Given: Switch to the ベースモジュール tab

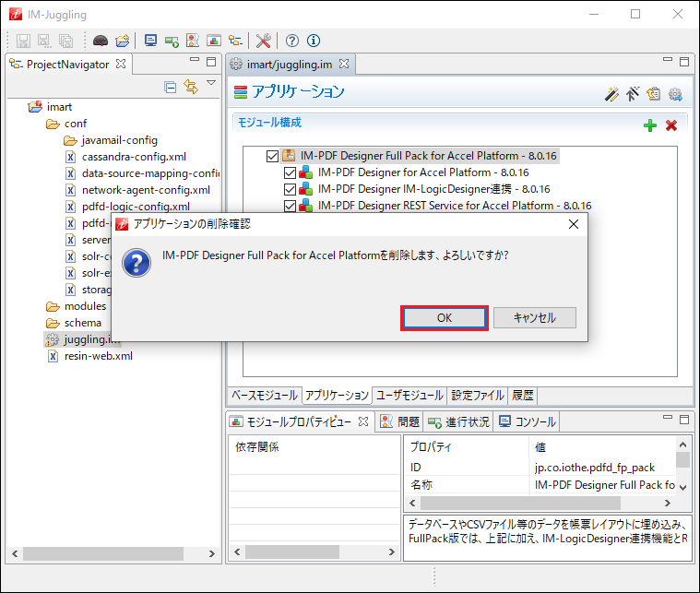Looking at the screenshot, I should tap(265, 396).
